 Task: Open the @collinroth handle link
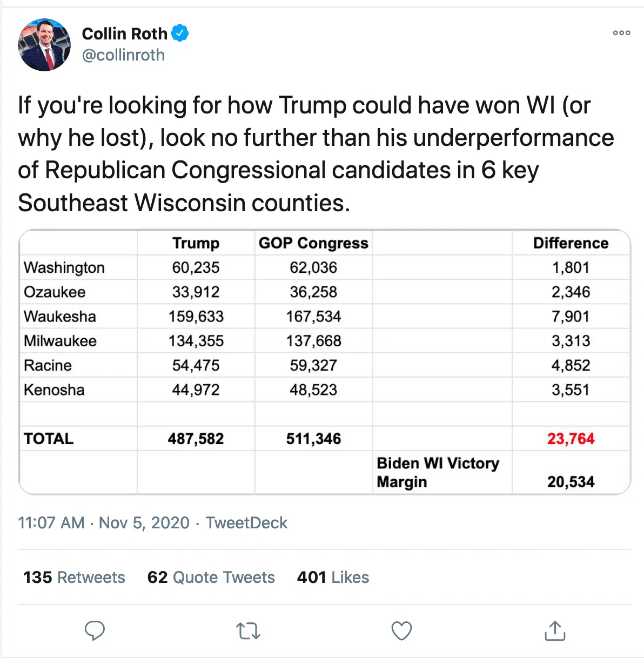(x=123, y=55)
